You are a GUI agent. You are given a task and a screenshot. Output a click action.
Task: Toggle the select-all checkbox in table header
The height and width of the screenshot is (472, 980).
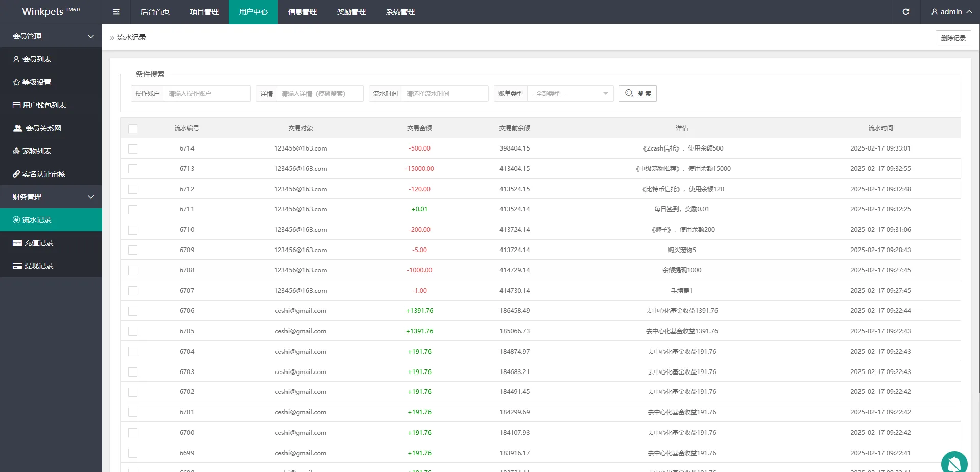tap(133, 129)
